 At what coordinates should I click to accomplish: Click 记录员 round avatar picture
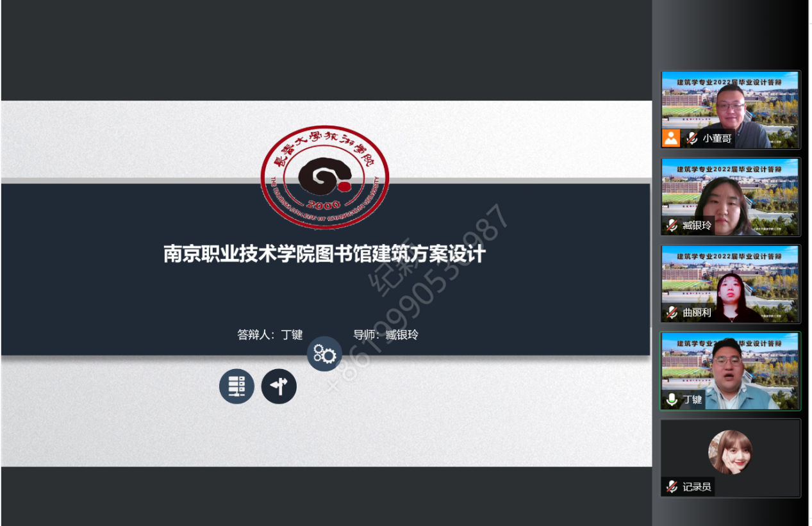(730, 452)
